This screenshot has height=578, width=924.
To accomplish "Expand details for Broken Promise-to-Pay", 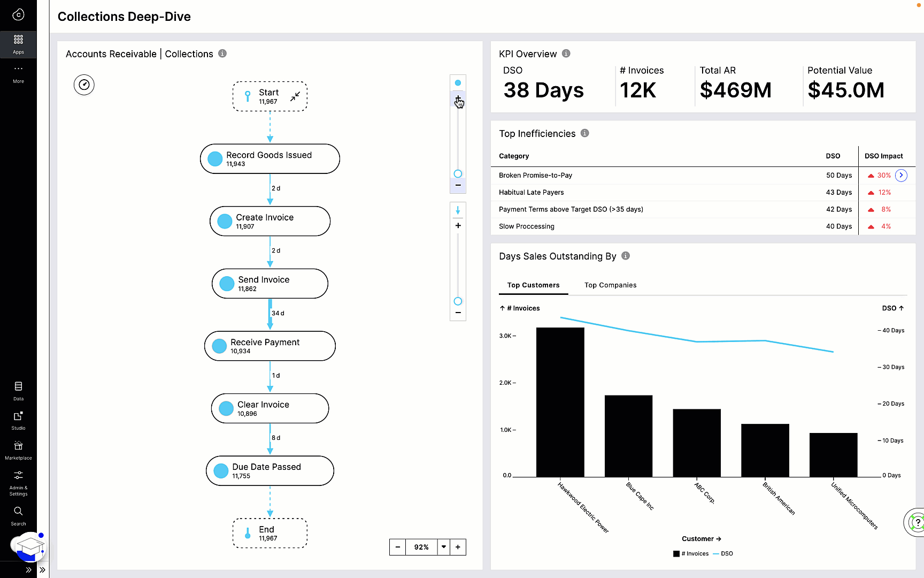I will click(901, 175).
